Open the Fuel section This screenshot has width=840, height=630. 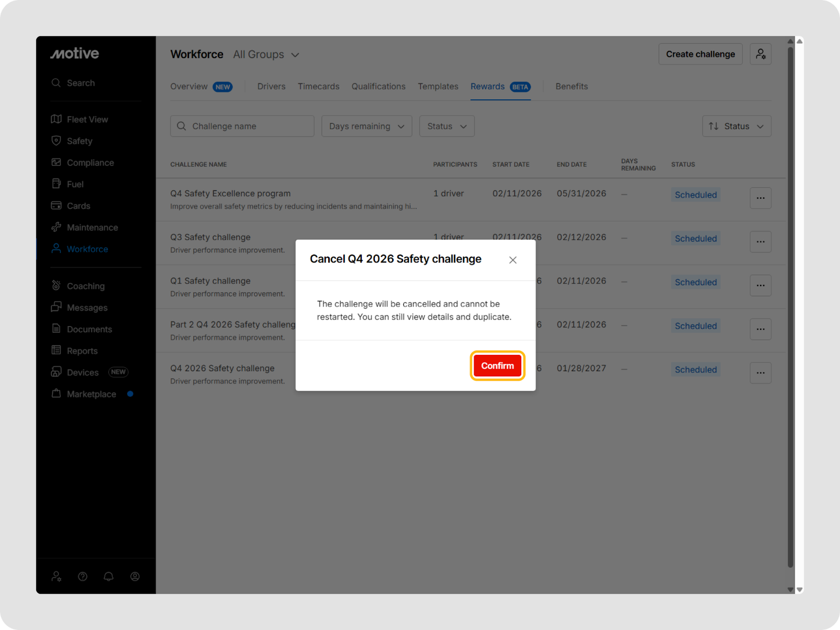75,184
